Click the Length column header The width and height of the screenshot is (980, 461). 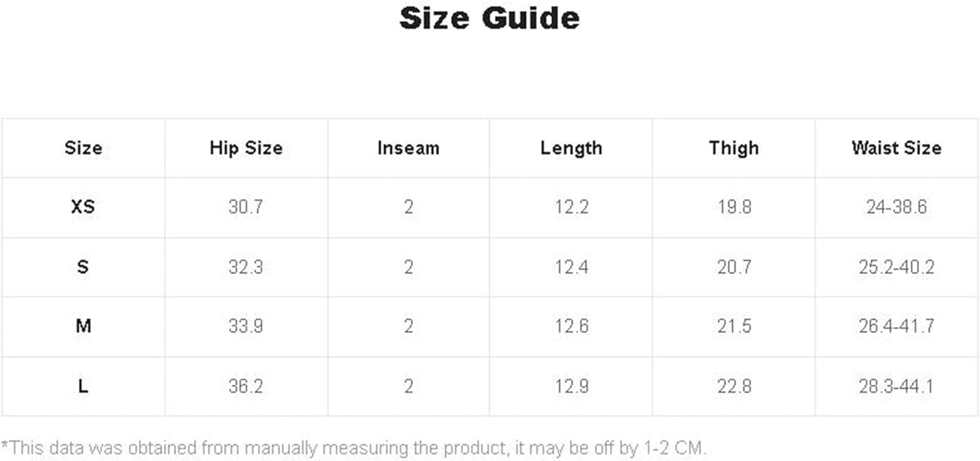click(571, 148)
